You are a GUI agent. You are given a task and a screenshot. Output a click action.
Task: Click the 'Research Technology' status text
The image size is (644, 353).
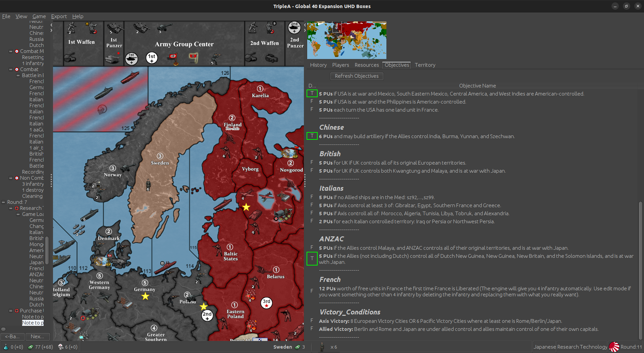pos(582,347)
